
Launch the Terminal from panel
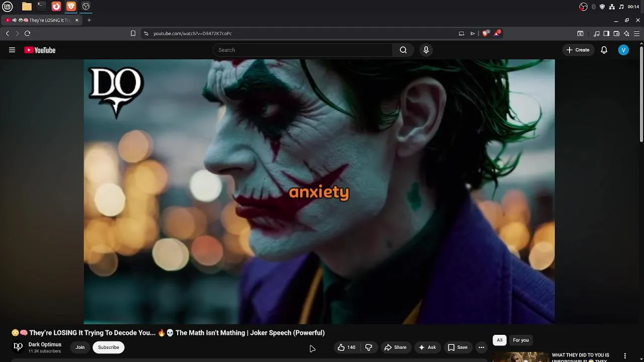tap(41, 7)
